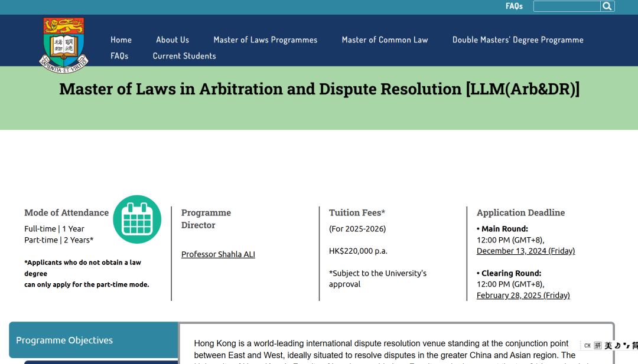The width and height of the screenshot is (638, 364).
Task: Open the Master of Common Law page
Action: [x=385, y=40]
